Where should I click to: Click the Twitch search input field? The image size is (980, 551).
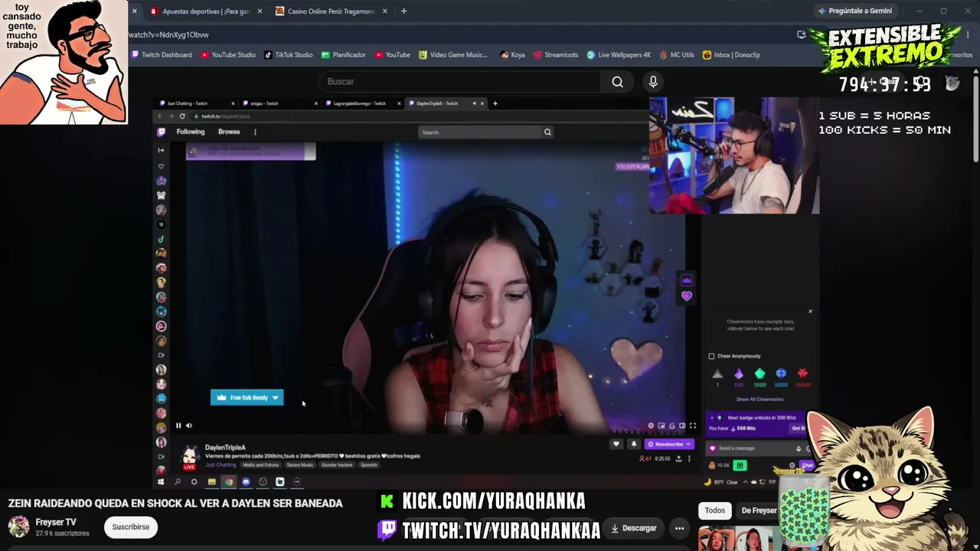point(480,132)
